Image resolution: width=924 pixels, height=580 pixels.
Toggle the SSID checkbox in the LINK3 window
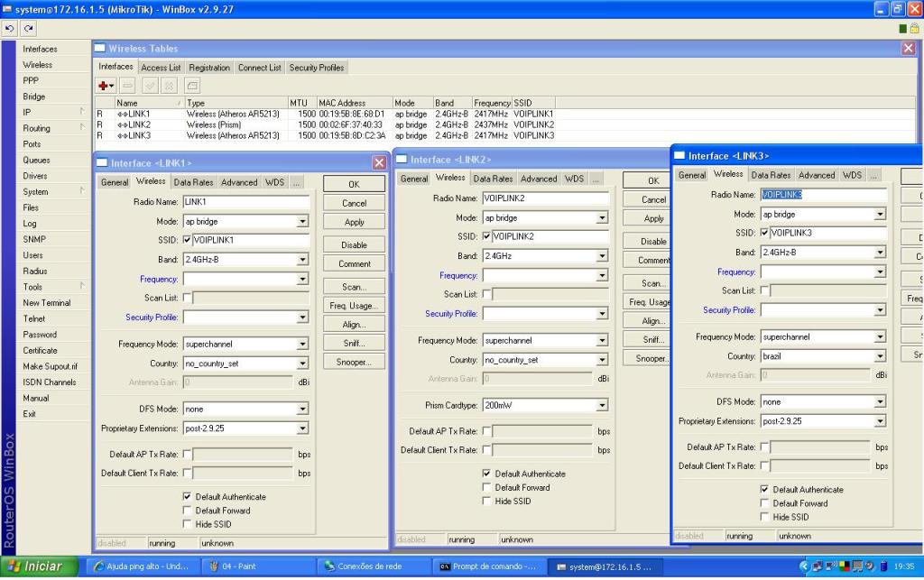tap(765, 233)
